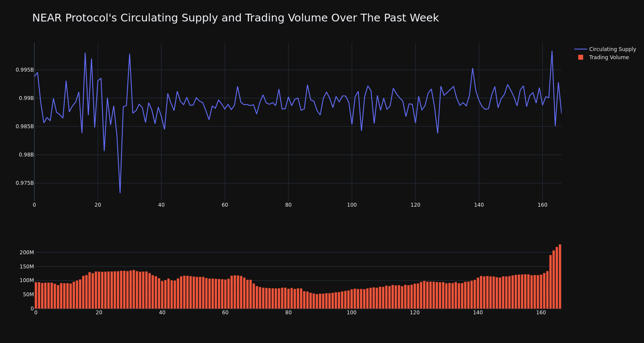Screen dimensions: 644x343
Task: Click the 150M volume axis label
Action: coord(27,267)
